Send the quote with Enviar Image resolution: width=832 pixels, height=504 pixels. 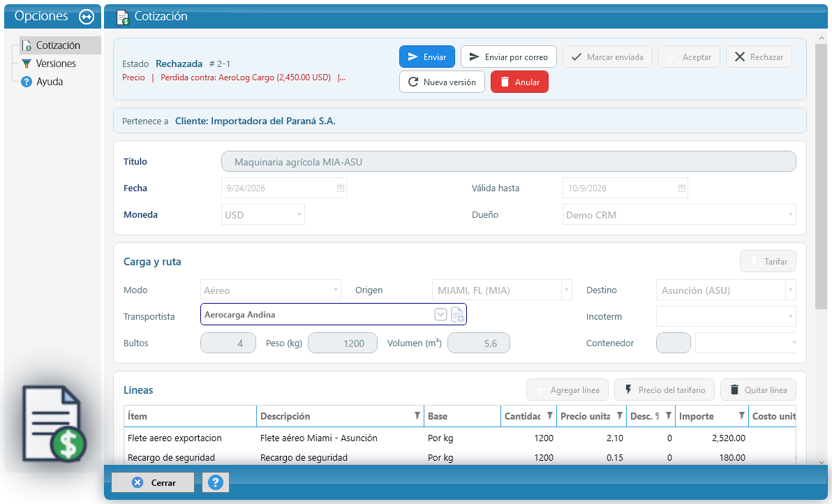427,57
